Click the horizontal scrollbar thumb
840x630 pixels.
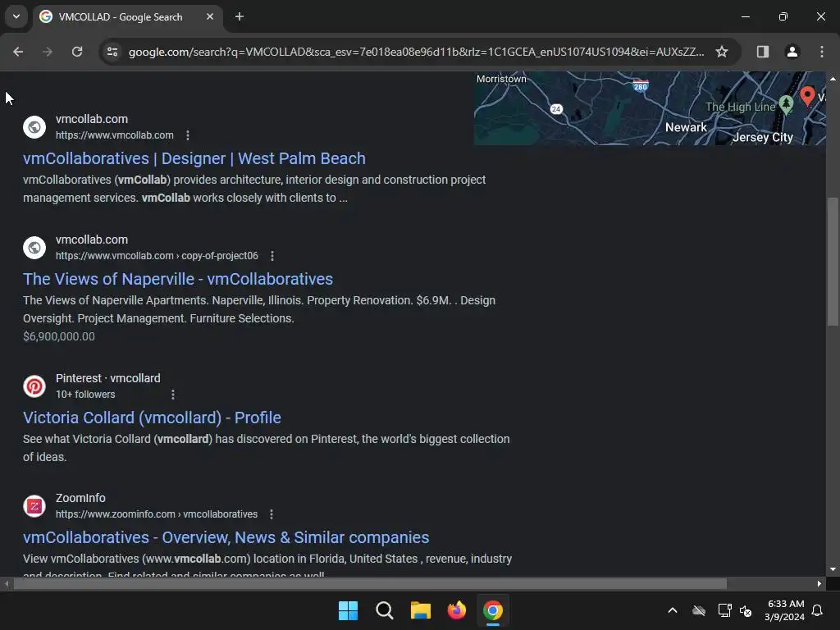(x=370, y=584)
